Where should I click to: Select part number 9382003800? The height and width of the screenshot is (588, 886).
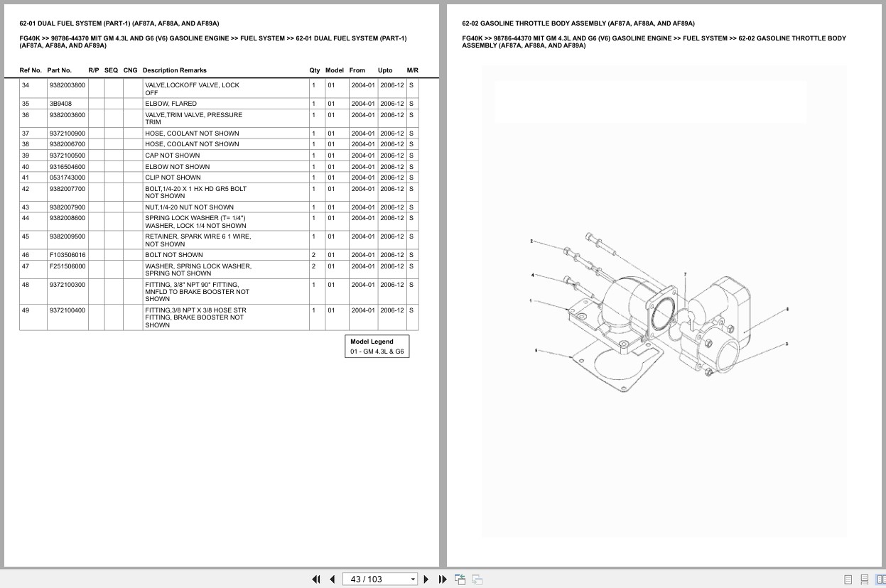67,85
